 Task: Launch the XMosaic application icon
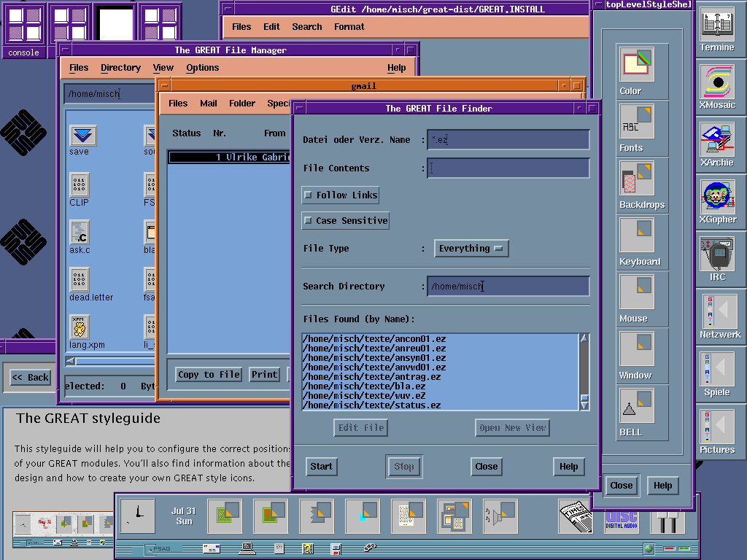click(717, 81)
